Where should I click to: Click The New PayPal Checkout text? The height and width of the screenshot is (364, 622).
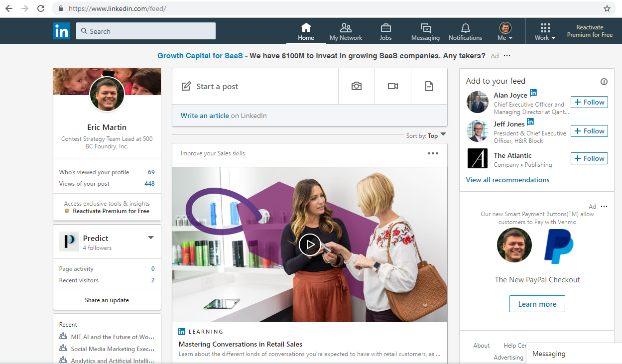[537, 280]
